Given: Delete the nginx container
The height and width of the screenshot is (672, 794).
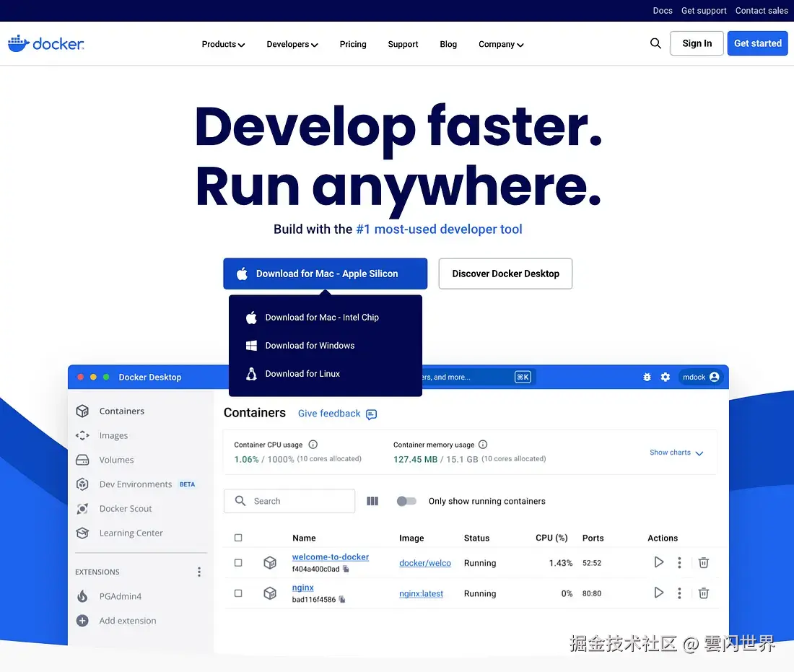Looking at the screenshot, I should pyautogui.click(x=703, y=593).
